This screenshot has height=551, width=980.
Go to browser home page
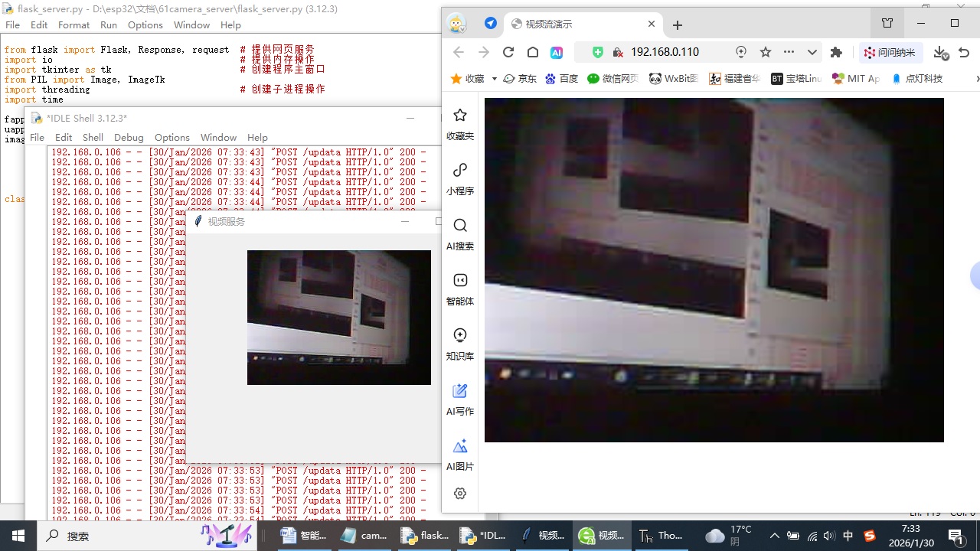pos(532,52)
